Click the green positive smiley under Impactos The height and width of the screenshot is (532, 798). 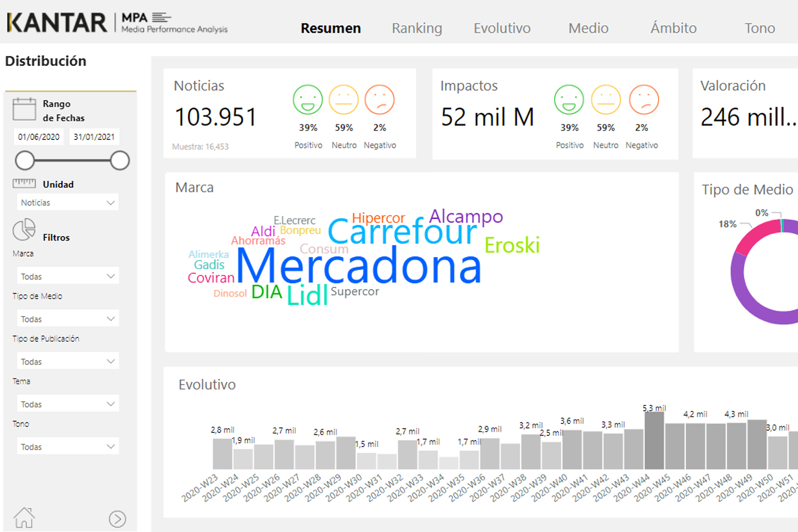569,99
